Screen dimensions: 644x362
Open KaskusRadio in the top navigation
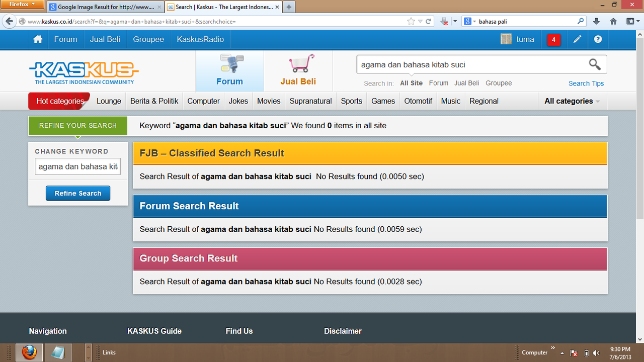click(200, 39)
